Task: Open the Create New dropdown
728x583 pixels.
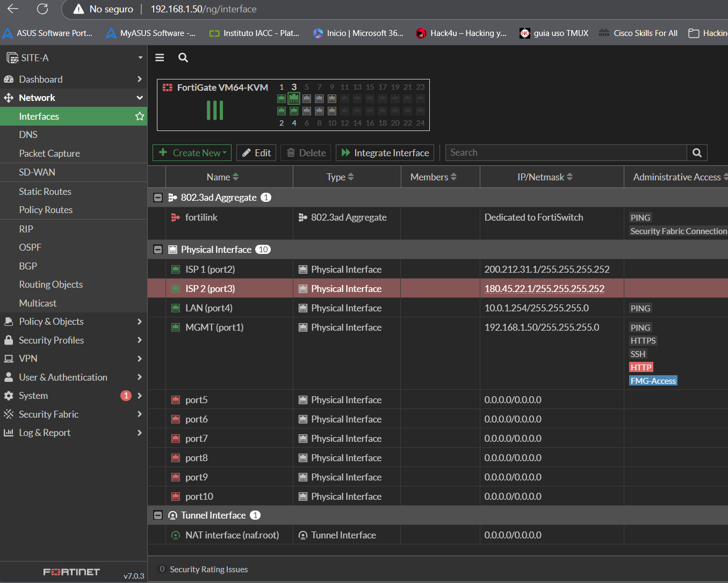Action: tap(192, 153)
